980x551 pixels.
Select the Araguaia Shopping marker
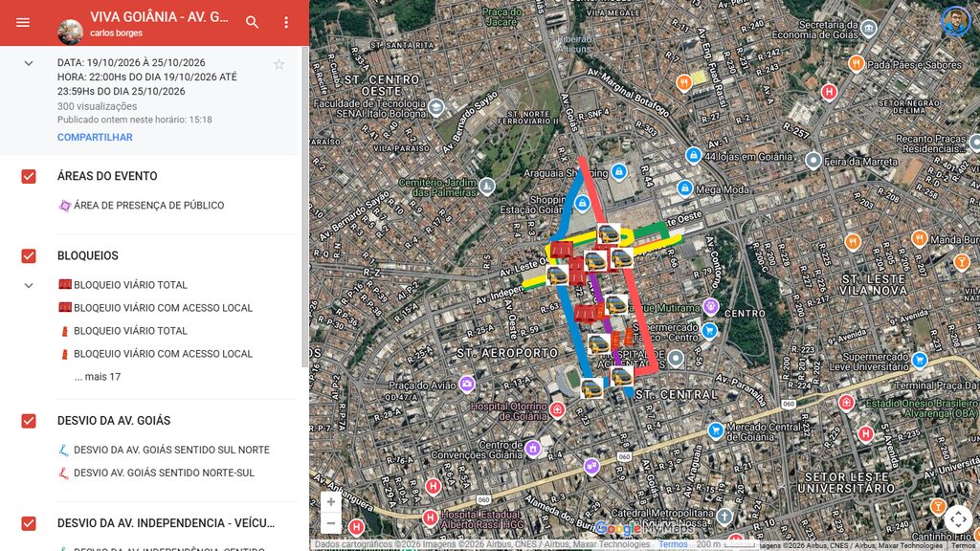click(x=619, y=172)
